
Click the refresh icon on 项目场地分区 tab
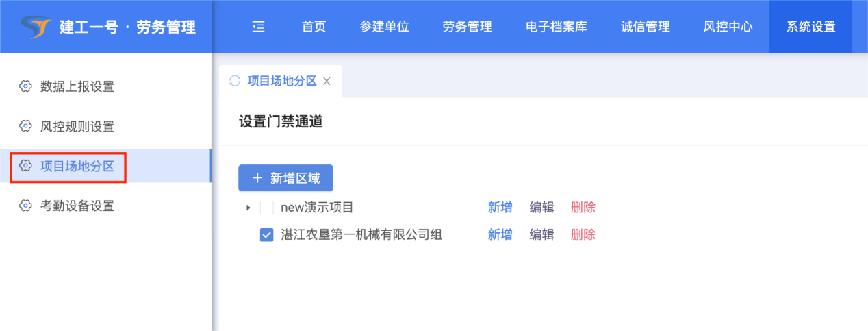tap(235, 81)
